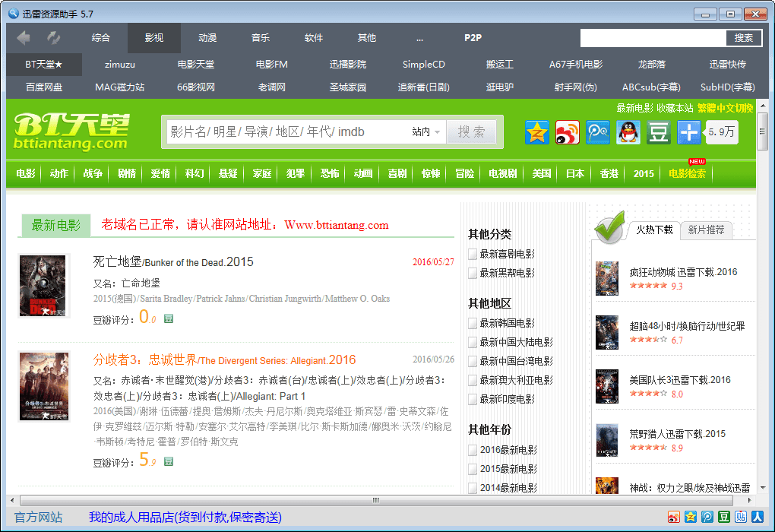The height and width of the screenshot is (532, 775).
Task: Open the 分歧者3：忠诚世界 movie link
Action: (224, 360)
